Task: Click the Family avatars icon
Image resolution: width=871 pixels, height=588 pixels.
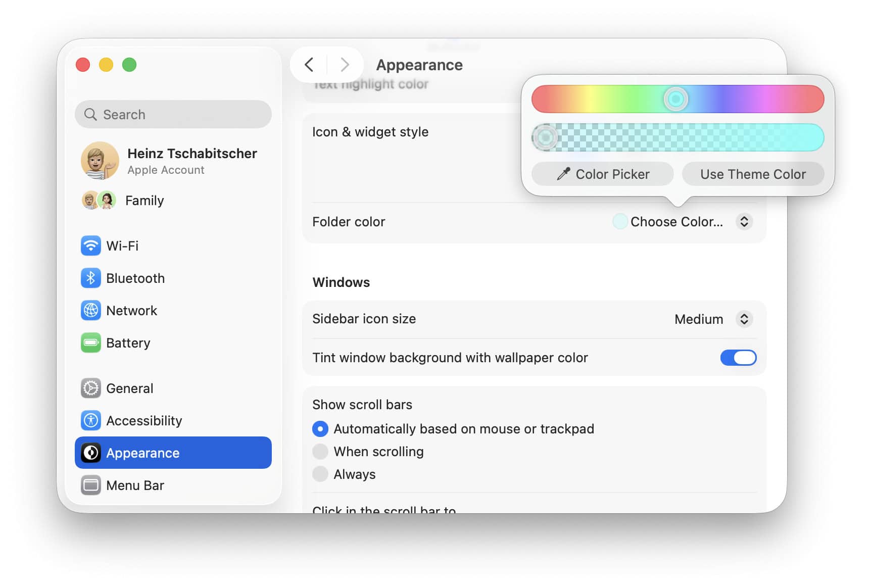Action: pos(99,201)
